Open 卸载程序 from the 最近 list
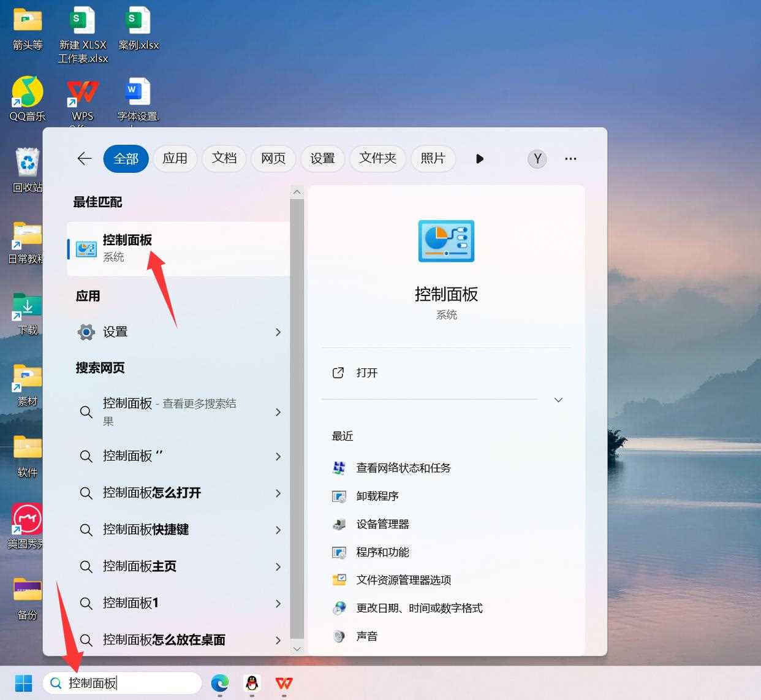Viewport: 761px width, 700px height. click(x=377, y=496)
